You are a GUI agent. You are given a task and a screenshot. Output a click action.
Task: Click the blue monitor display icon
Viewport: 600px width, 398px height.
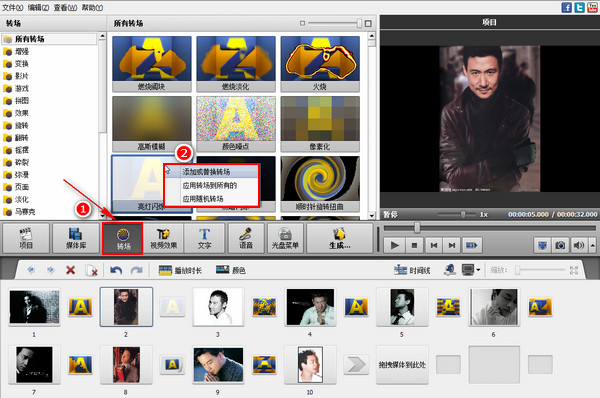(x=542, y=245)
